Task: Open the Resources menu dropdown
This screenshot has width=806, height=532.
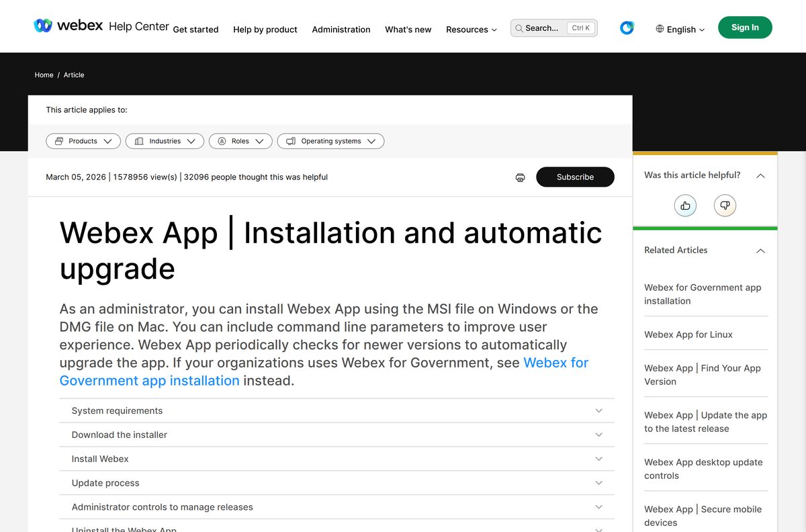Action: [x=472, y=30]
